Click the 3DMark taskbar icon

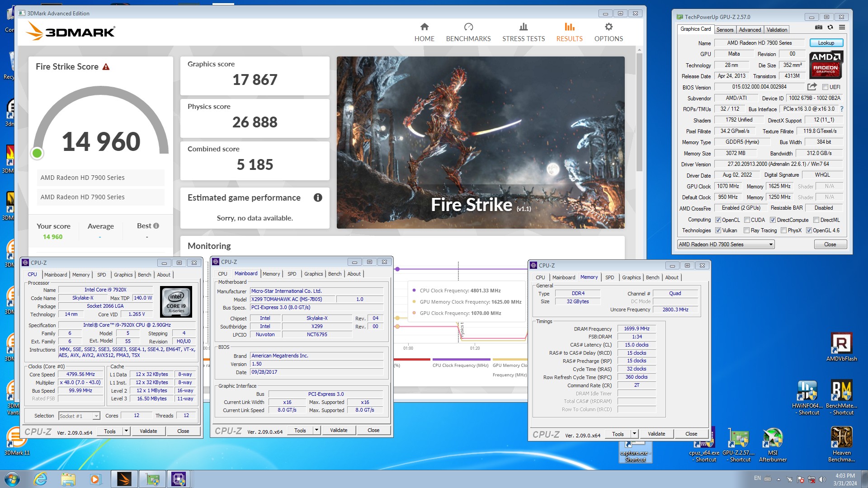[x=124, y=479]
